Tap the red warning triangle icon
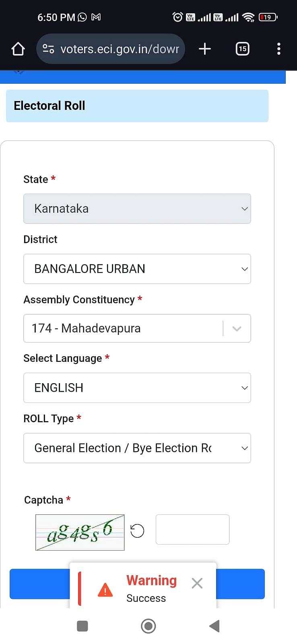This screenshot has width=297, height=644. tap(105, 590)
